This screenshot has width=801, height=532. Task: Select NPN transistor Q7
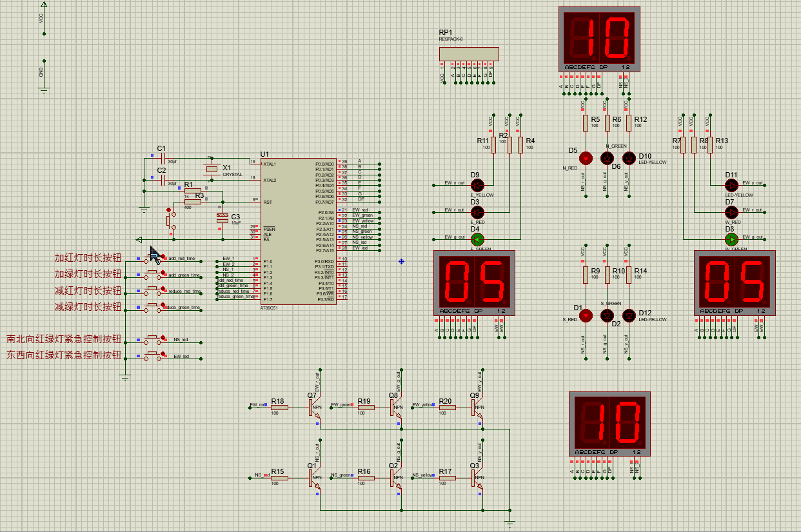pos(313,408)
